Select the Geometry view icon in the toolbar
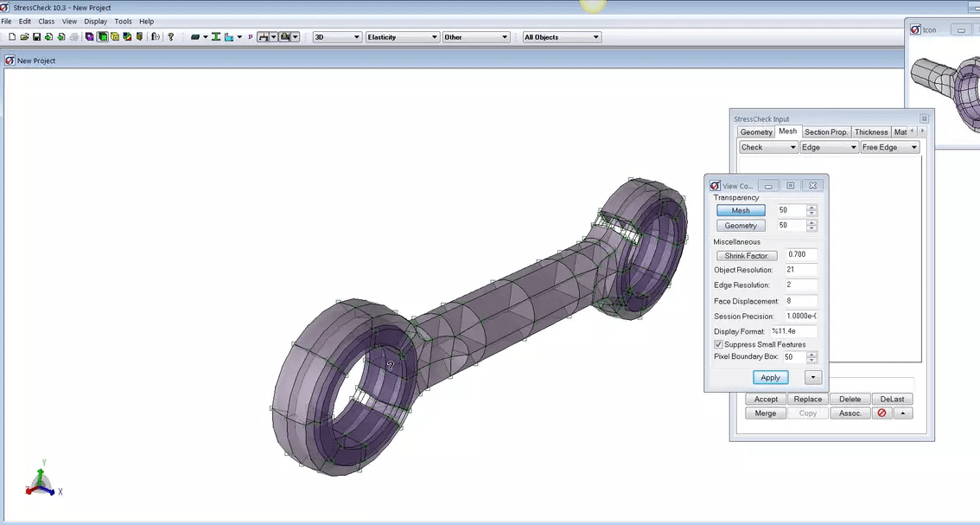Image resolution: width=980 pixels, height=525 pixels. coord(89,36)
